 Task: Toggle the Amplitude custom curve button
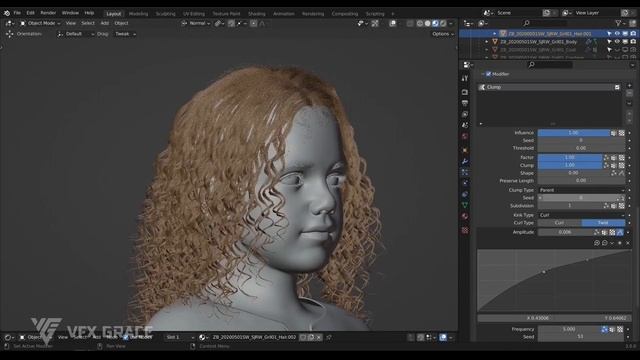pos(620,232)
